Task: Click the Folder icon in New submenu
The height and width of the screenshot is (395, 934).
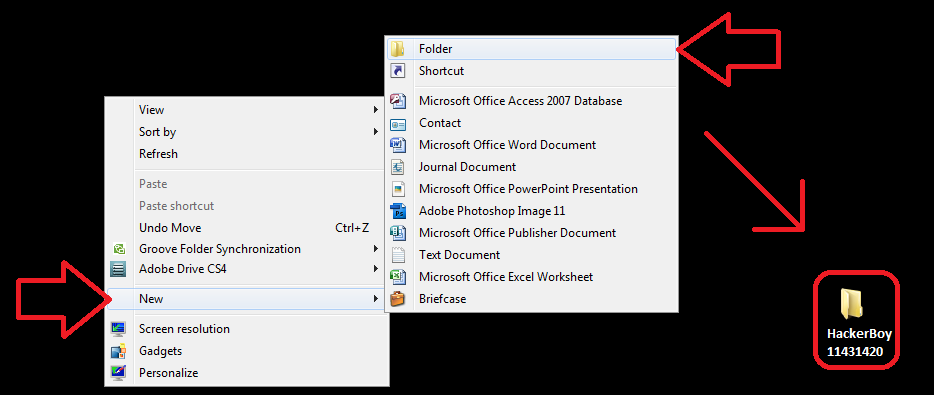Action: pos(397,49)
